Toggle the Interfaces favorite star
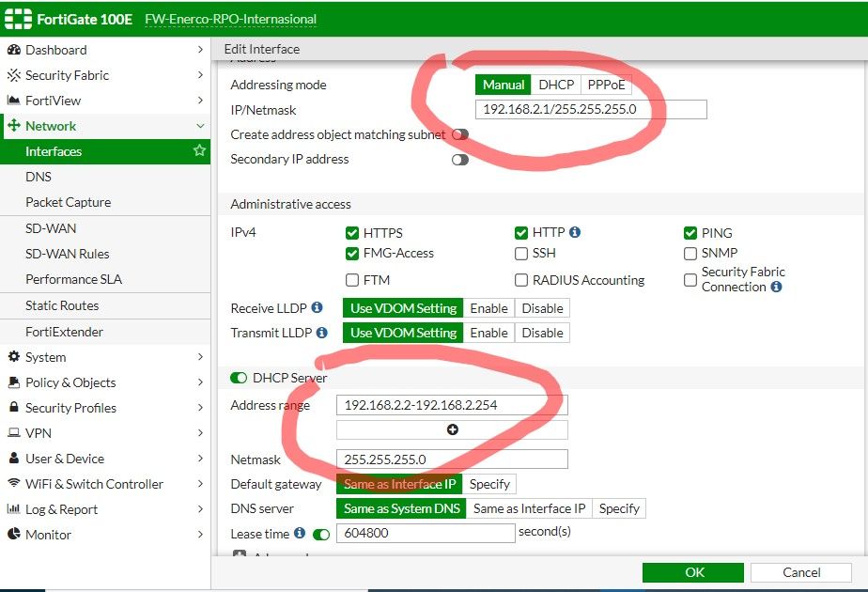The image size is (868, 592). click(199, 150)
